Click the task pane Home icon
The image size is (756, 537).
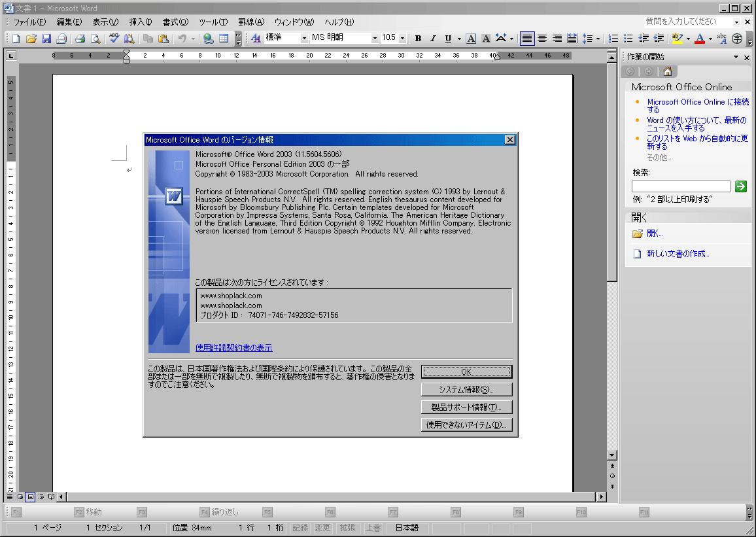click(x=668, y=71)
